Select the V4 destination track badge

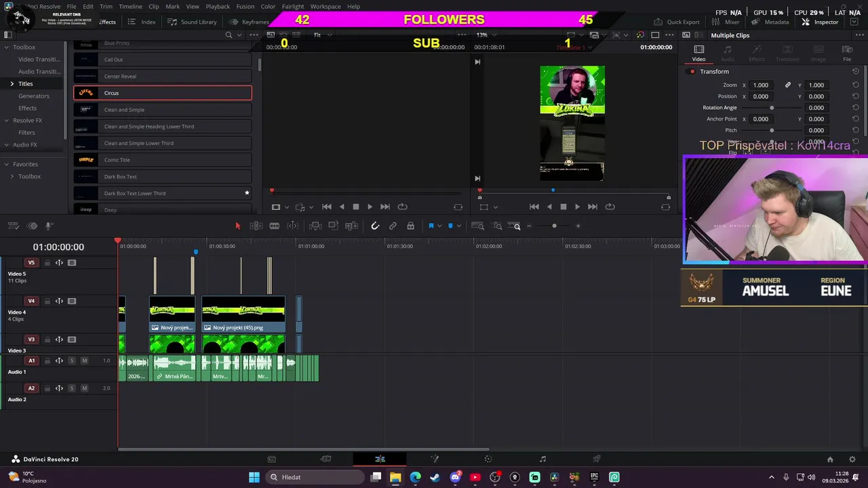(x=31, y=301)
